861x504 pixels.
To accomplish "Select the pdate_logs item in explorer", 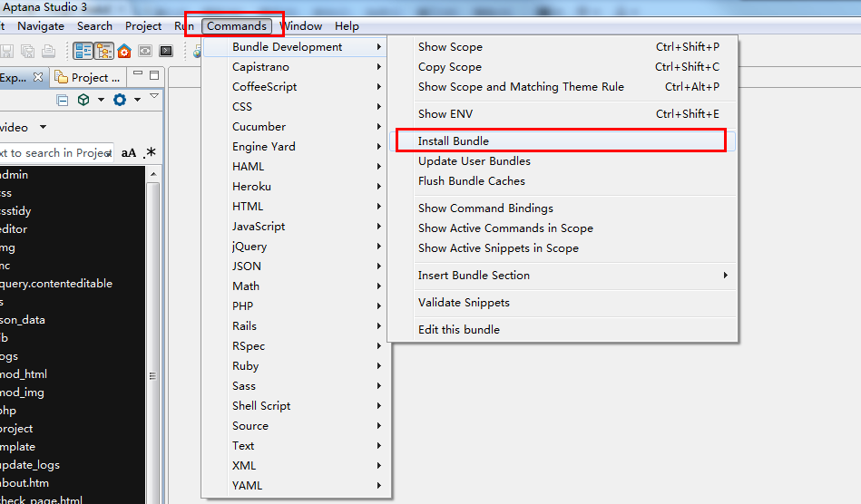I will (x=30, y=465).
